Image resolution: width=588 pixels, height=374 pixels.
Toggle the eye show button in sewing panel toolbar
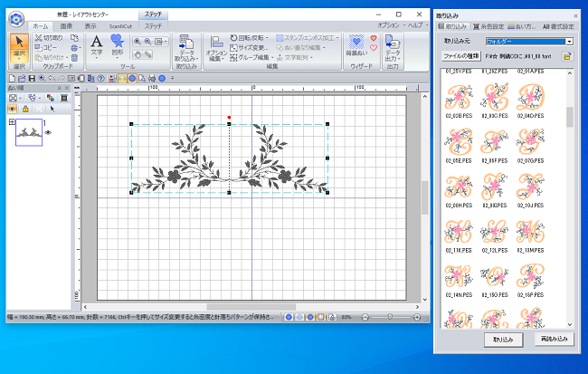coord(11,108)
